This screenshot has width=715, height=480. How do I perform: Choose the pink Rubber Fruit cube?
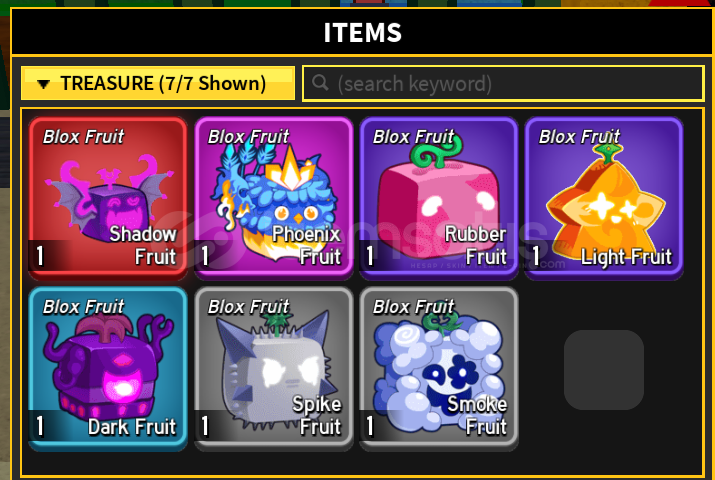click(x=439, y=198)
